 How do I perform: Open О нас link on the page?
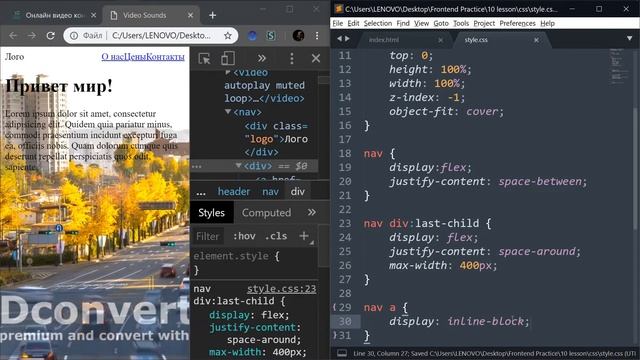(112, 57)
